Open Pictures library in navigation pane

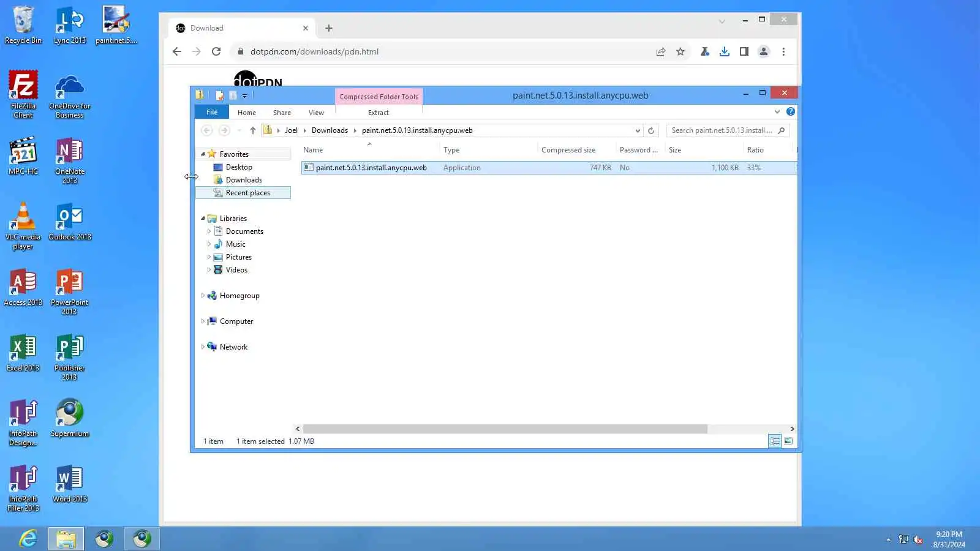click(238, 257)
